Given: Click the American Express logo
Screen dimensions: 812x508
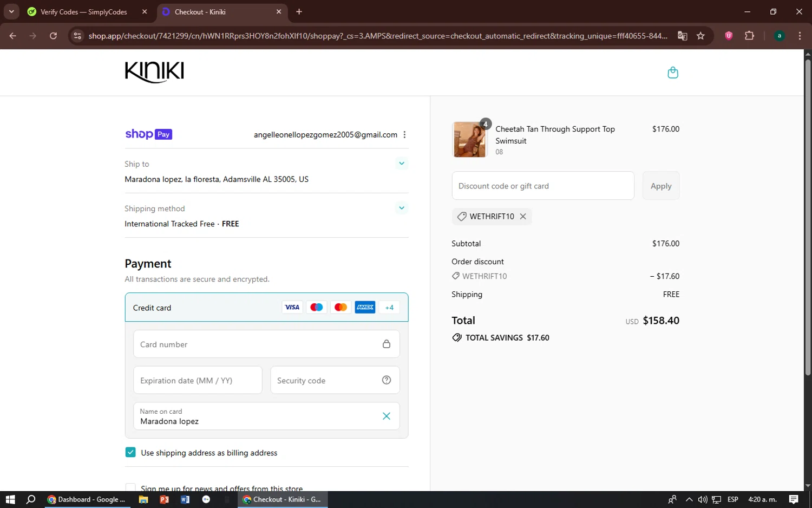Looking at the screenshot, I should (365, 307).
